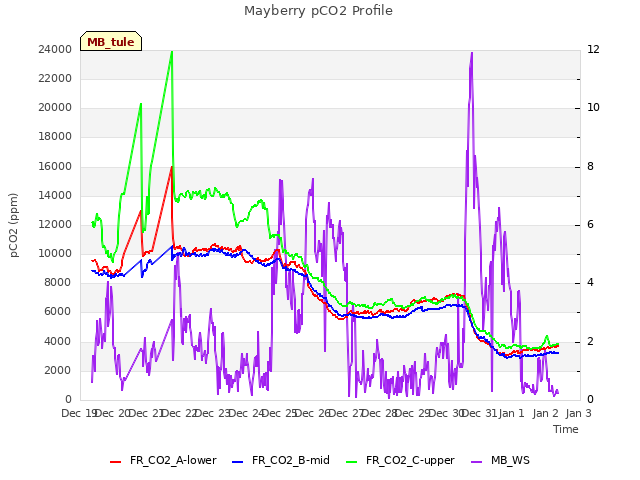The image size is (640, 480).
Task: Click the Jan 3 x-axis date label
Action: point(578,413)
